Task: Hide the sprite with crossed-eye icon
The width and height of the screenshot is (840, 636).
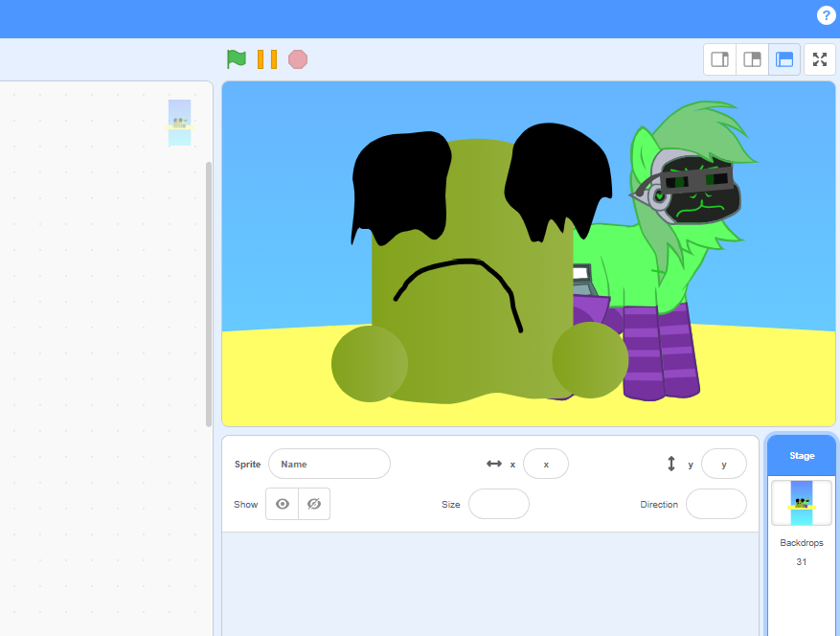Action: tap(314, 504)
